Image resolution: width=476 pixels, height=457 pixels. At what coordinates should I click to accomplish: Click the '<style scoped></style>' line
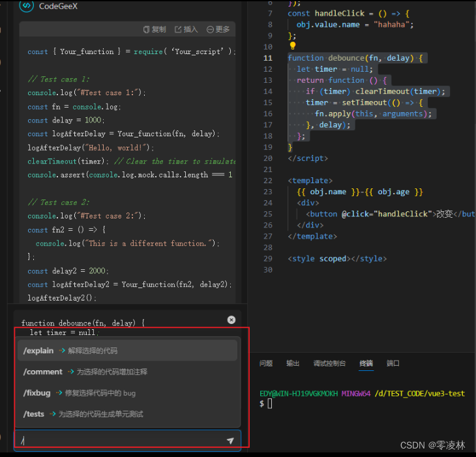click(337, 259)
